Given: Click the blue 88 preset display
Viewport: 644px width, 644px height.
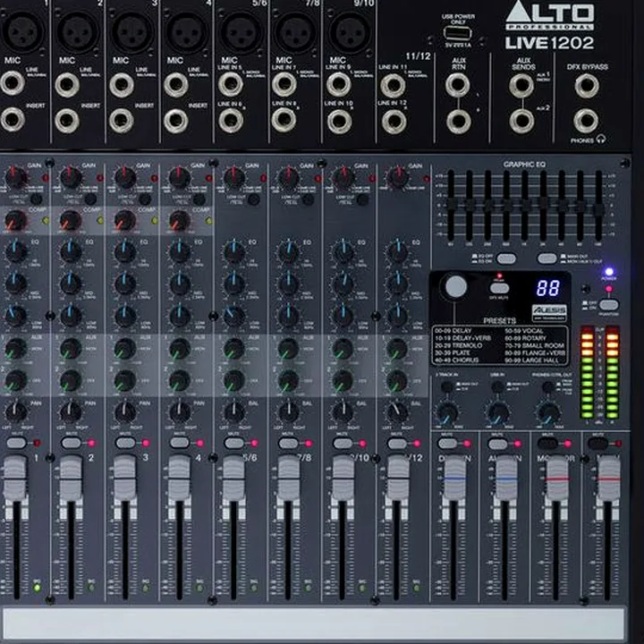Looking at the screenshot, I should click(548, 288).
